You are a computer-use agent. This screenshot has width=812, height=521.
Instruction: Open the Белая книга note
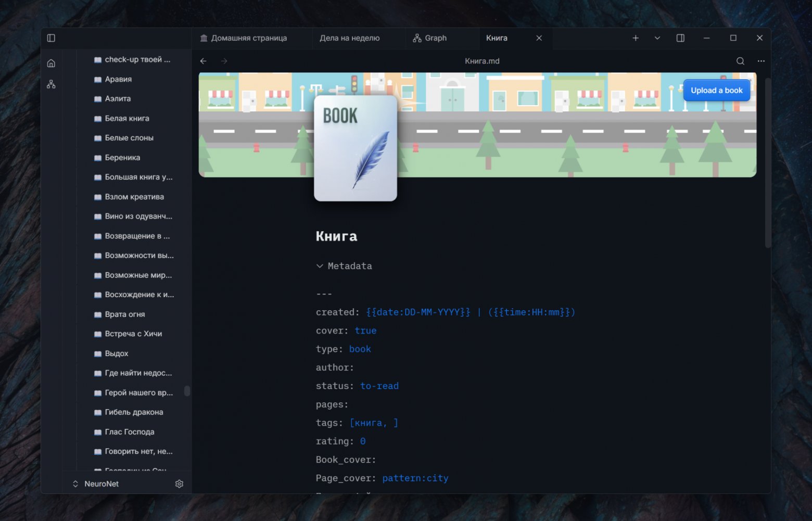tap(127, 119)
